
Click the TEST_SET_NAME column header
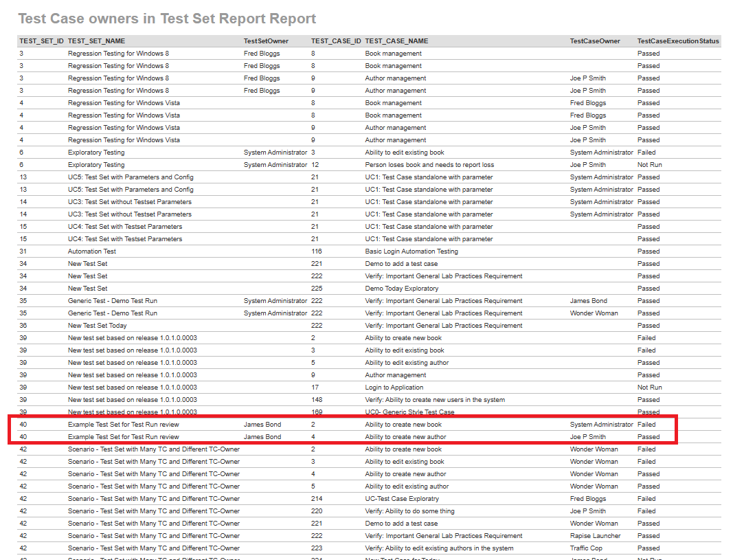point(96,41)
